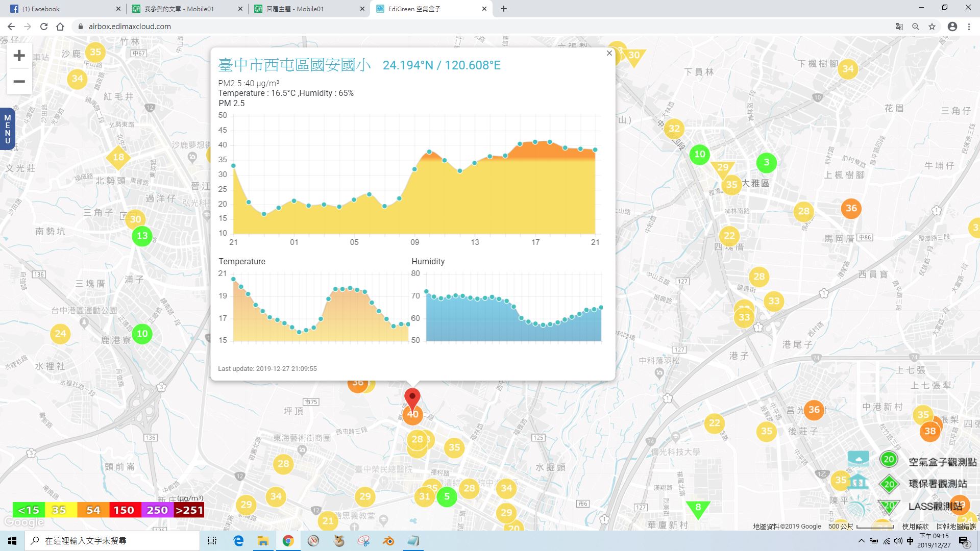
Task: Select the green marker showing 5
Action: click(447, 496)
